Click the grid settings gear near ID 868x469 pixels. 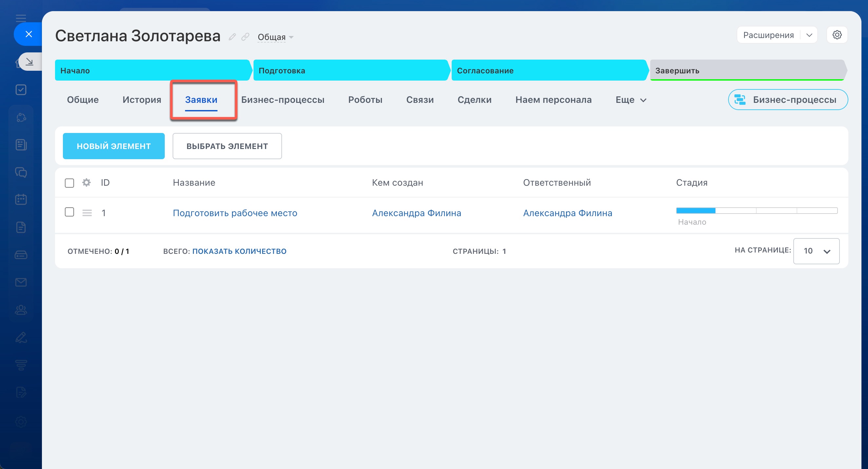(86, 182)
